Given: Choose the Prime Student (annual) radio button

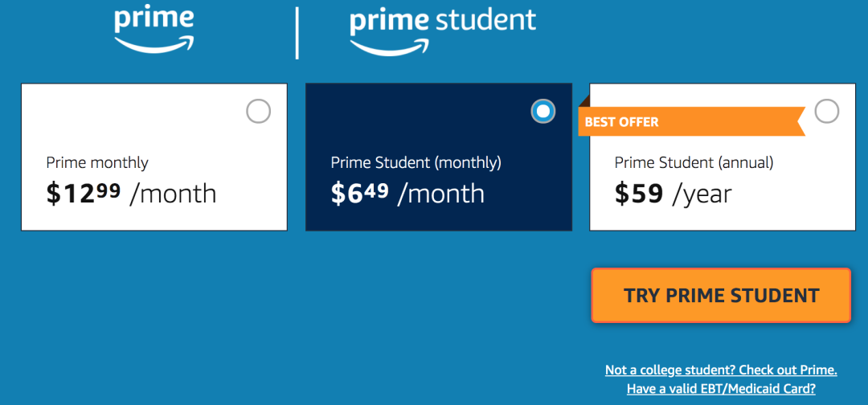Looking at the screenshot, I should 826,111.
